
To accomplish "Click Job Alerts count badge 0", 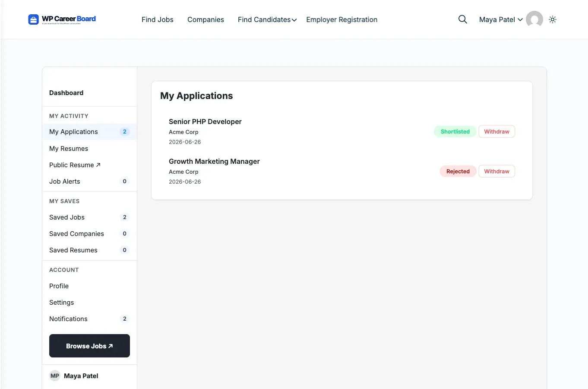I will pos(125,182).
